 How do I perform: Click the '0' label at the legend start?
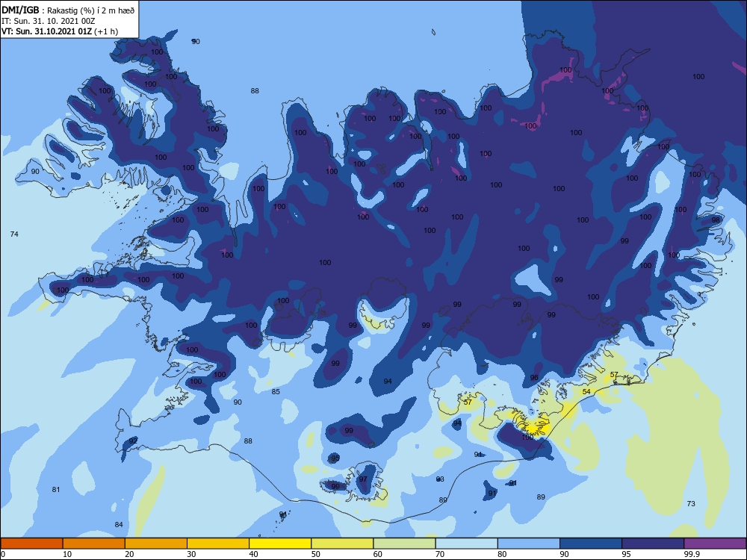click(x=3, y=554)
